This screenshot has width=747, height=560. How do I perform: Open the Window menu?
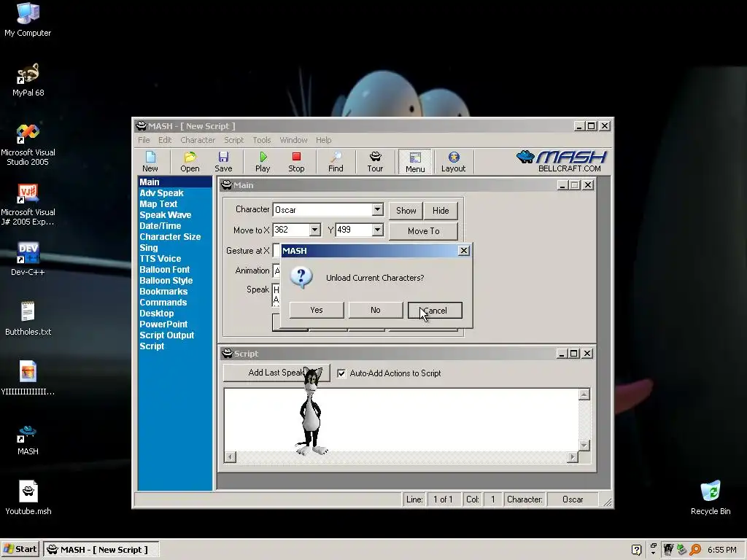[293, 140]
